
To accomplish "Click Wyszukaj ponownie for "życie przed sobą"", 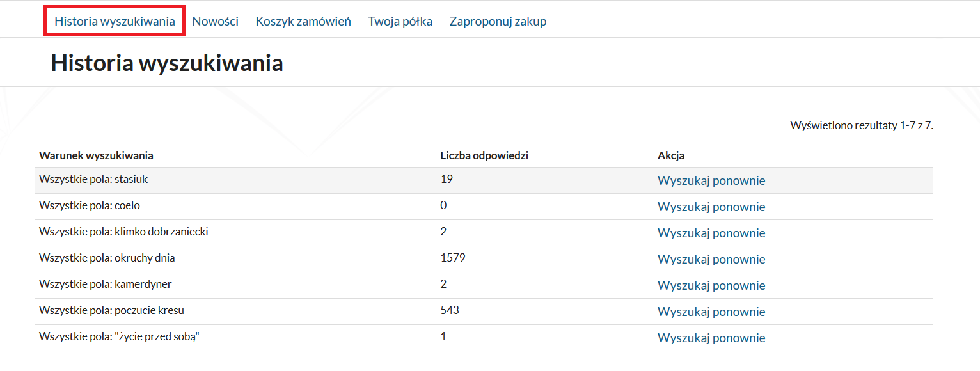I will pyautogui.click(x=711, y=338).
